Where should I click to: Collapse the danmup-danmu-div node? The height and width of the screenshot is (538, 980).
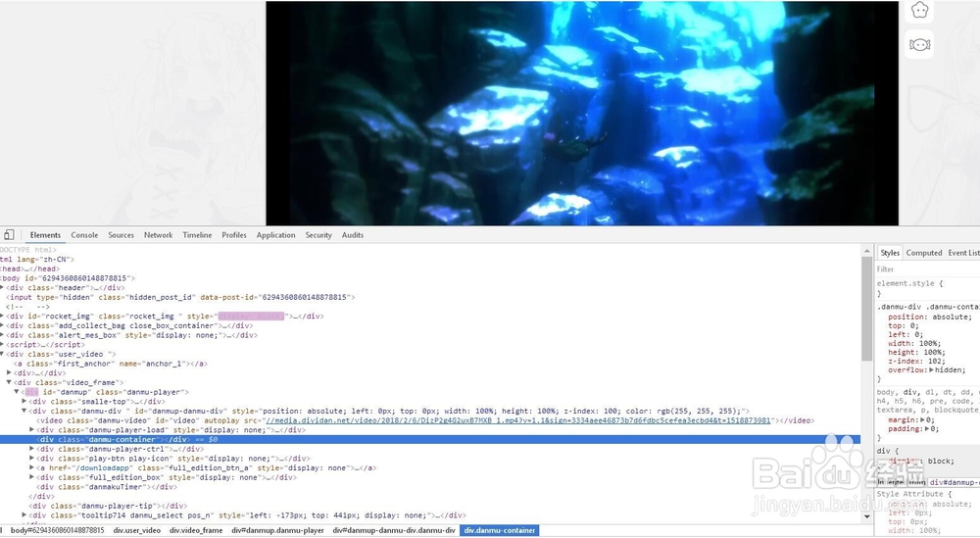[24, 411]
